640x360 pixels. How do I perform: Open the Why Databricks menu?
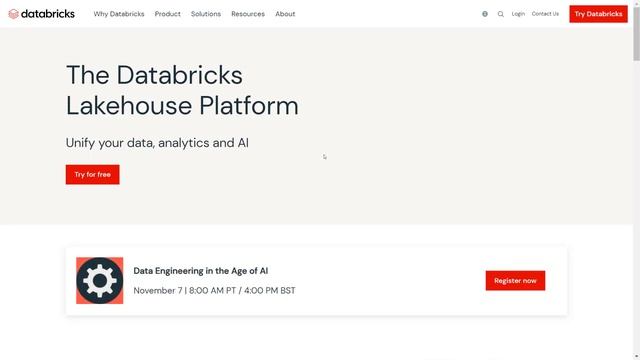tap(119, 14)
